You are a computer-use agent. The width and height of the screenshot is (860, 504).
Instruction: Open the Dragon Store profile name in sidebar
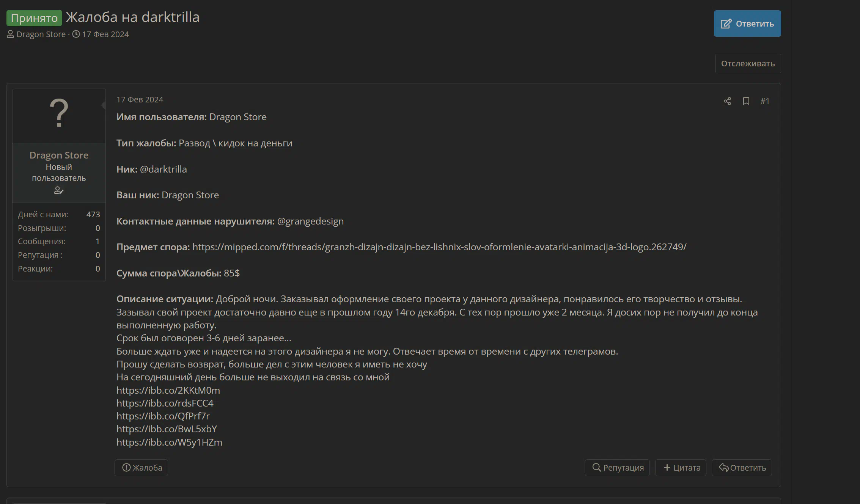(59, 155)
